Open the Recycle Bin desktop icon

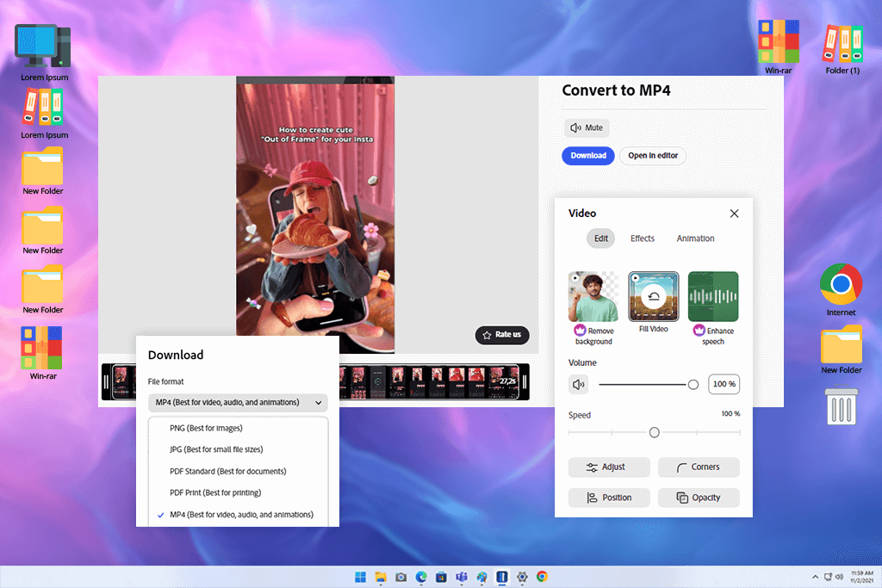coord(842,405)
